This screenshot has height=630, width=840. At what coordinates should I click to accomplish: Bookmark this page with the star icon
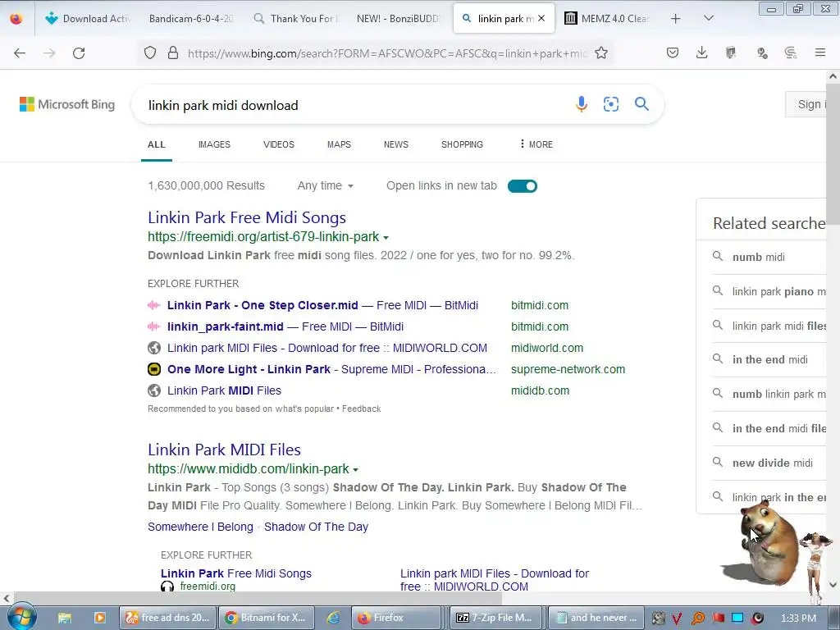click(601, 52)
